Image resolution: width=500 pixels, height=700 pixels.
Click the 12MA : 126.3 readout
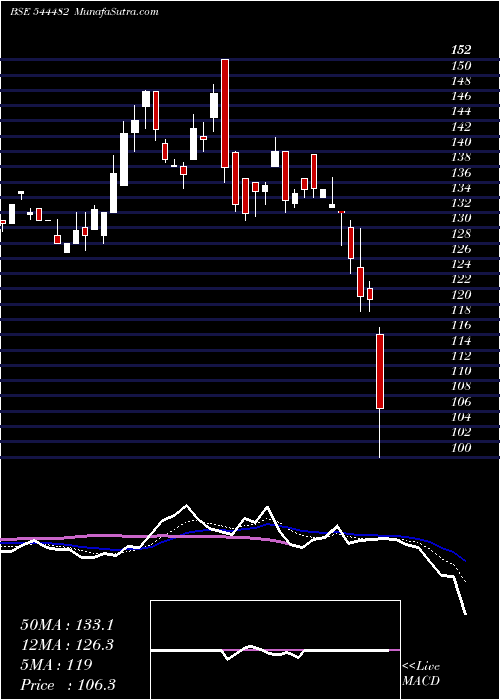pyautogui.click(x=67, y=645)
